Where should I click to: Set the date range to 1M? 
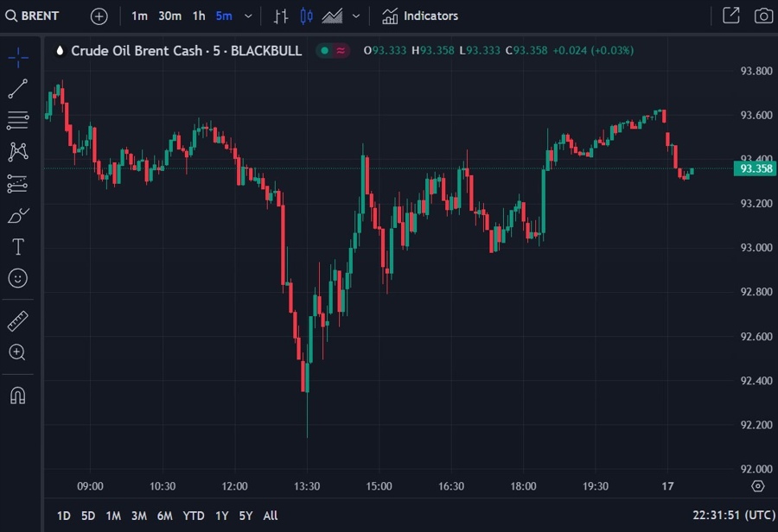click(x=113, y=516)
